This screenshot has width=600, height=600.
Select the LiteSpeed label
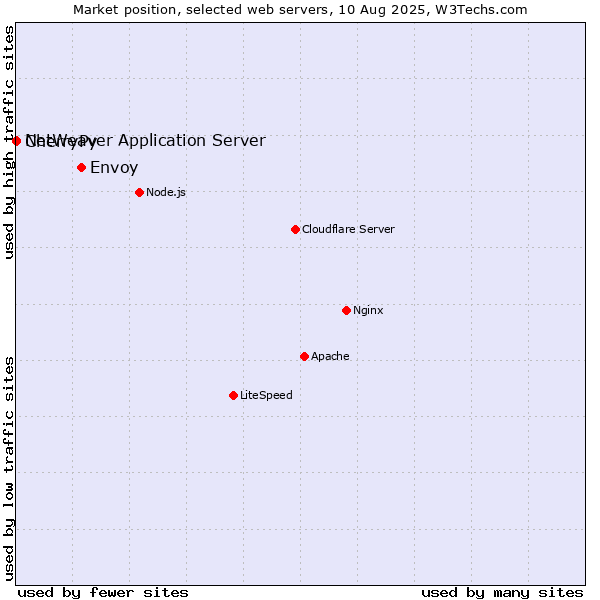pyautogui.click(x=266, y=395)
